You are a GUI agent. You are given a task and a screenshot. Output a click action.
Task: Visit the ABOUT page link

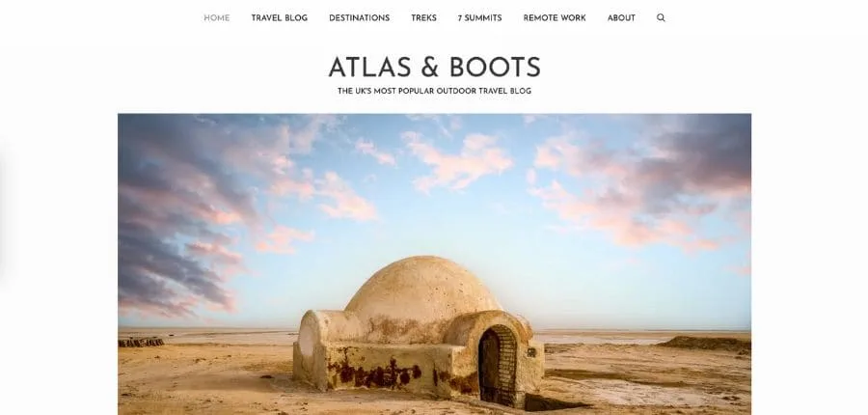(x=621, y=17)
